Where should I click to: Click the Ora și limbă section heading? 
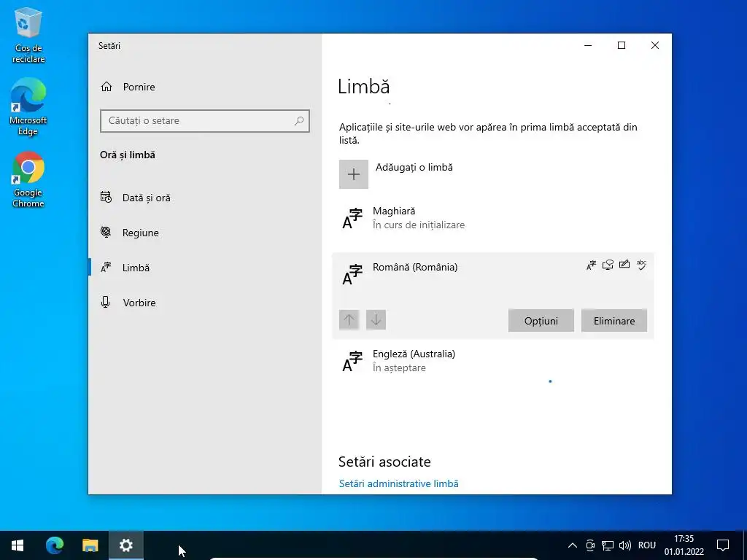[x=128, y=155]
